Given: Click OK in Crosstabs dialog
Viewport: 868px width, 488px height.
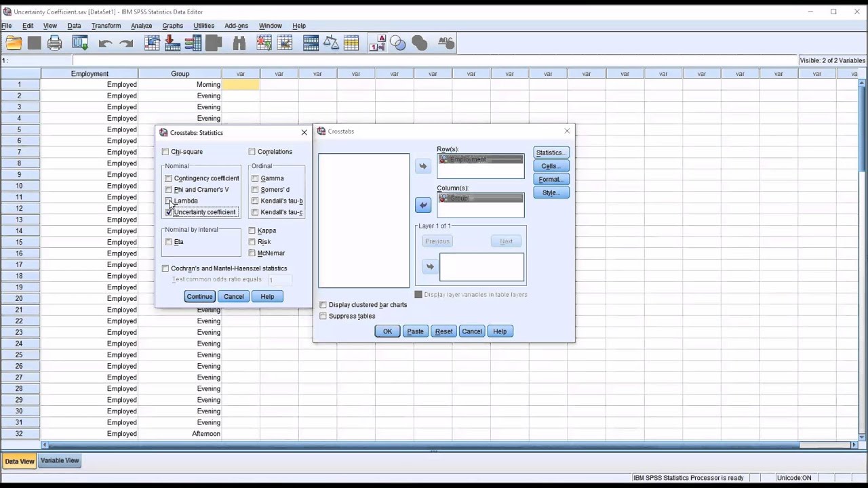Looking at the screenshot, I should click(x=387, y=331).
